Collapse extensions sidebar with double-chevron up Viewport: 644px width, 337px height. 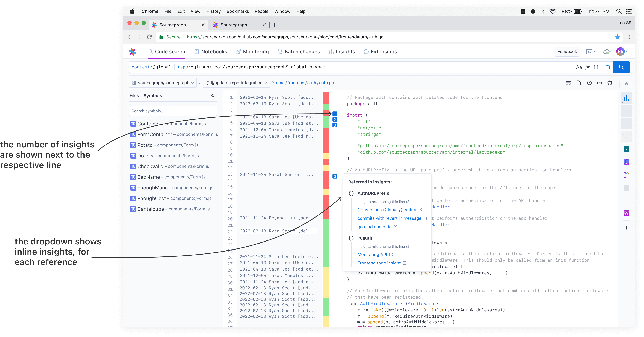[627, 83]
